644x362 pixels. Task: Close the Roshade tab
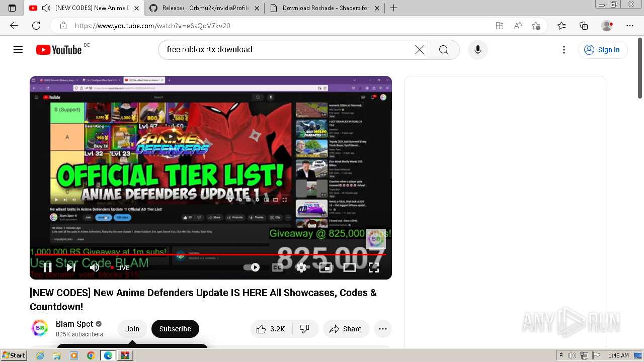pos(377,8)
